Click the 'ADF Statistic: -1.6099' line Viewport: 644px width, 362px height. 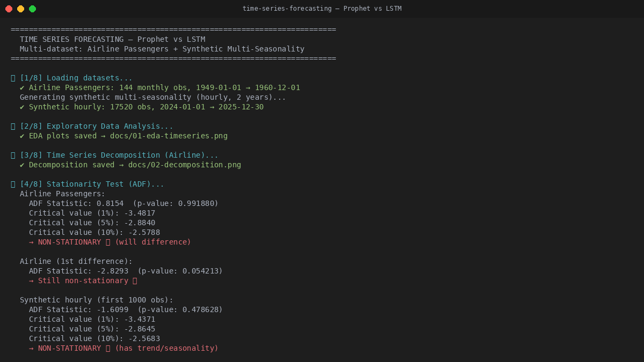click(126, 309)
